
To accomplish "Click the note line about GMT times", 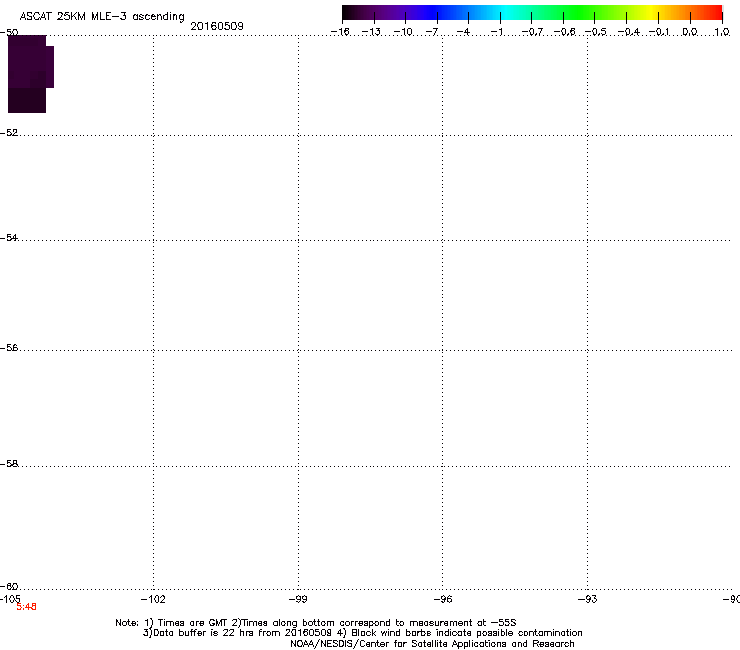I will tap(316, 623).
